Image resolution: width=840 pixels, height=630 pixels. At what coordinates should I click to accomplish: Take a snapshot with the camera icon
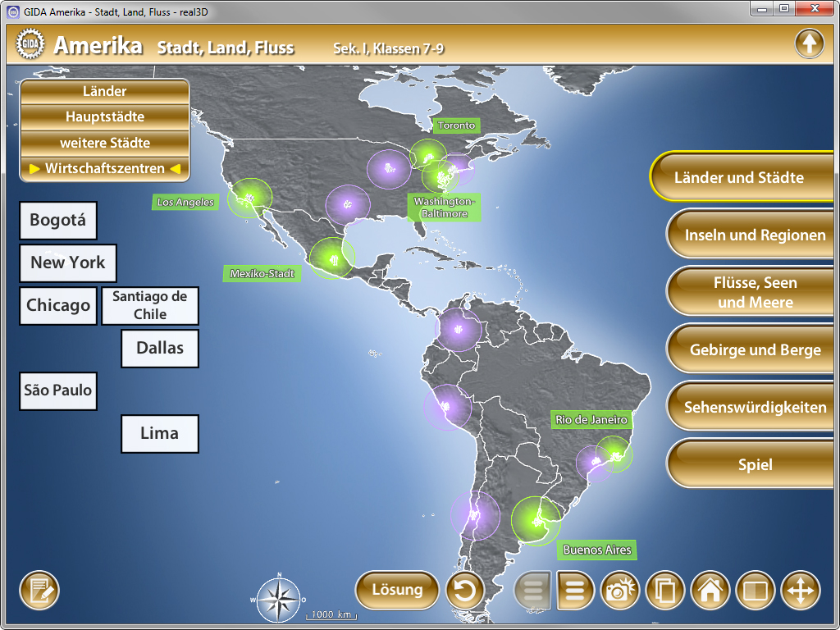[621, 590]
